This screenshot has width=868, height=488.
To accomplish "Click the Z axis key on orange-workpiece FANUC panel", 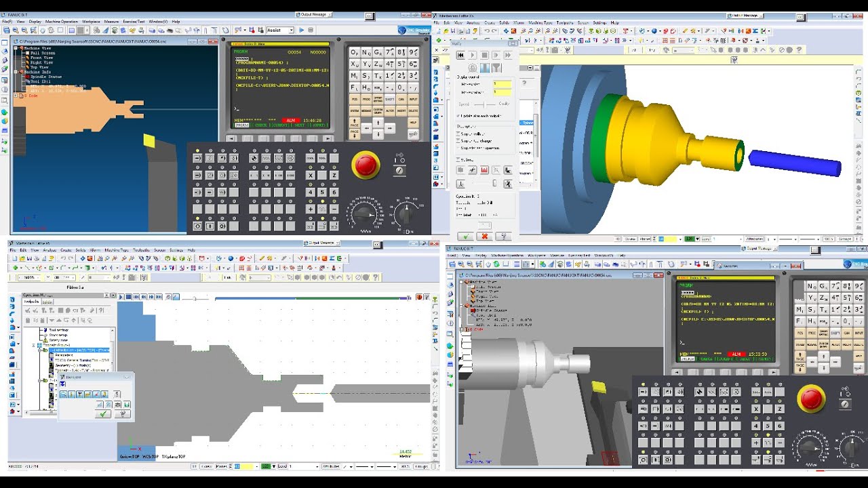I will click(334, 176).
